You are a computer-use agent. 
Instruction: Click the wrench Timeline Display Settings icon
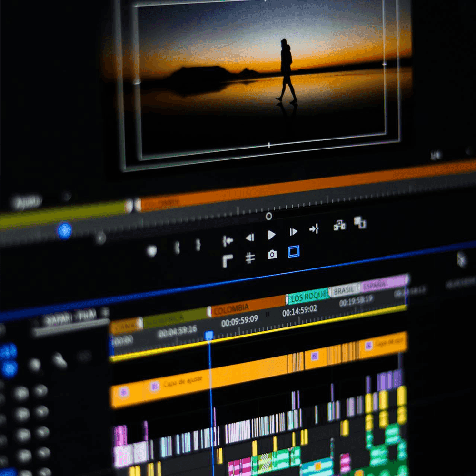[x=59, y=360]
